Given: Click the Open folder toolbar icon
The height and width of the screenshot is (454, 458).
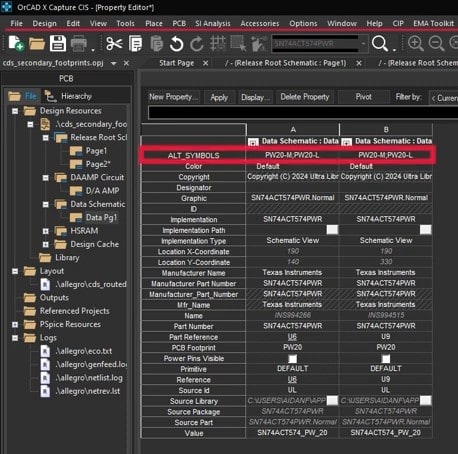Looking at the screenshot, I should click(x=37, y=44).
